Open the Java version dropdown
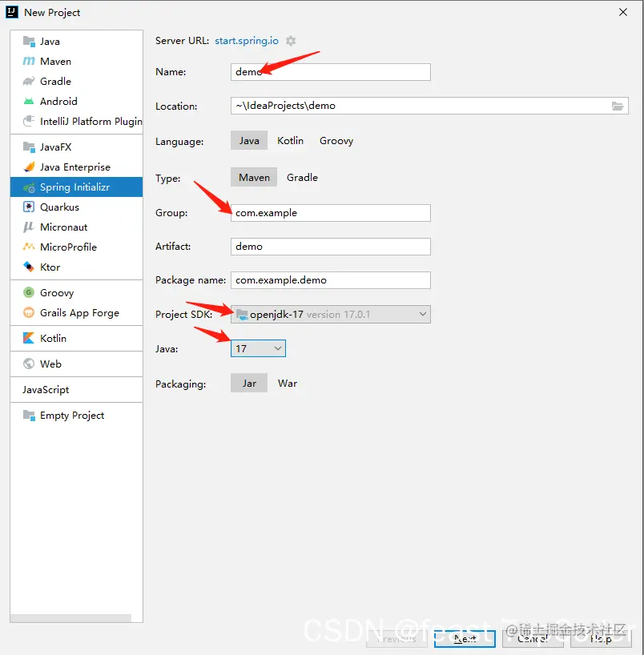Viewport: 644px width, 655px height. (258, 348)
